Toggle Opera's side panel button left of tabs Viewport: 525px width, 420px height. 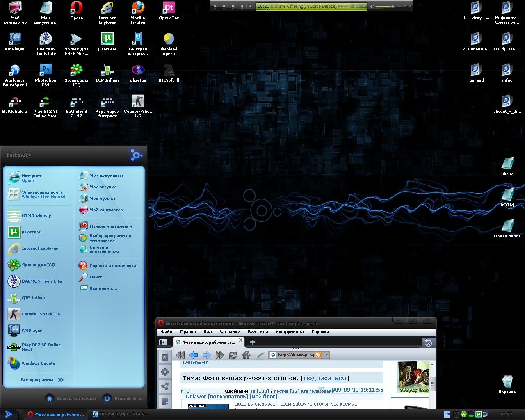coord(163,342)
